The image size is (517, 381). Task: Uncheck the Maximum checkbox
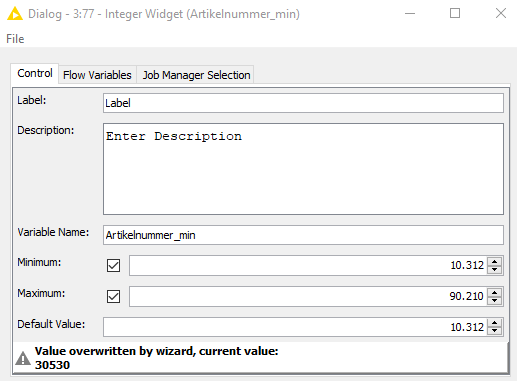113,296
